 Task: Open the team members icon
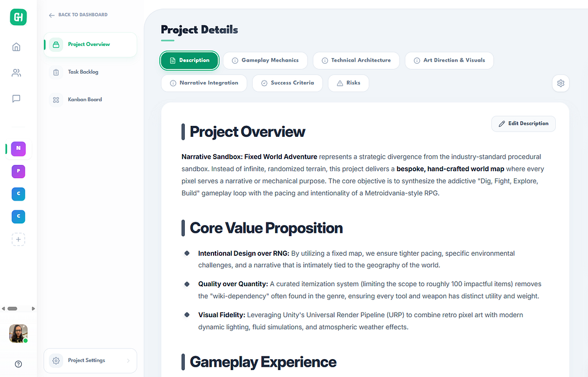tap(16, 73)
